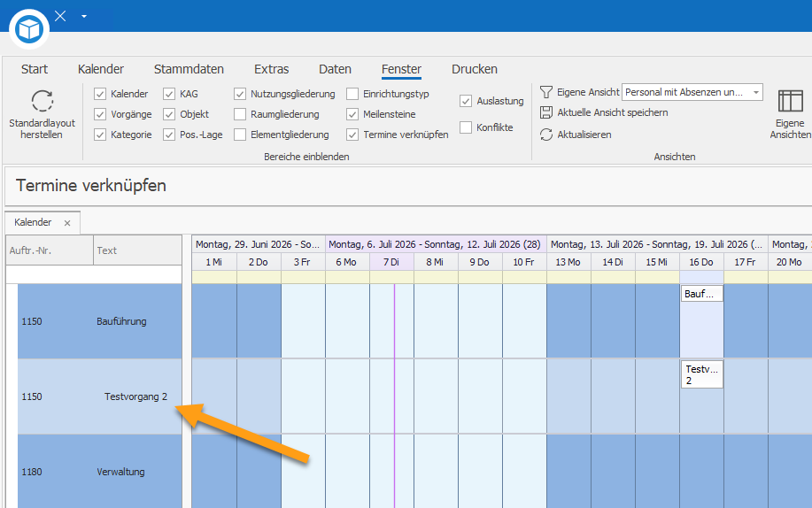812x508 pixels.
Task: Click the Bauf... appointment on 16 Do
Action: point(701,294)
